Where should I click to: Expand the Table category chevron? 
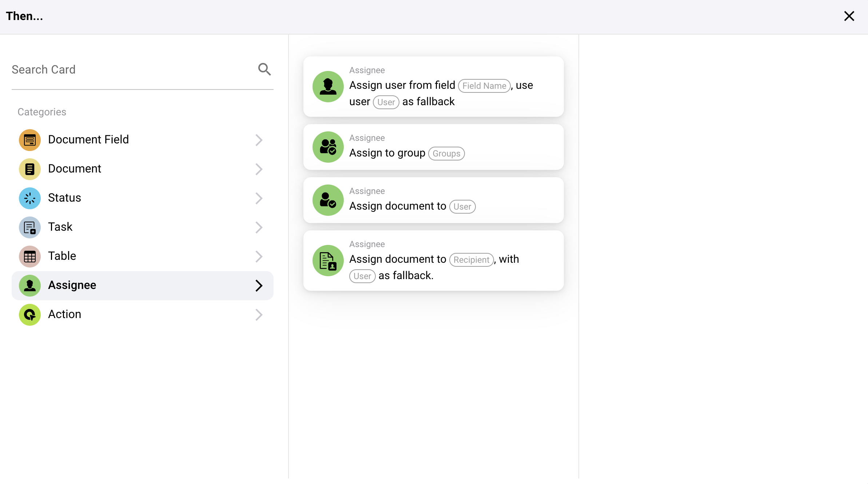pos(259,256)
